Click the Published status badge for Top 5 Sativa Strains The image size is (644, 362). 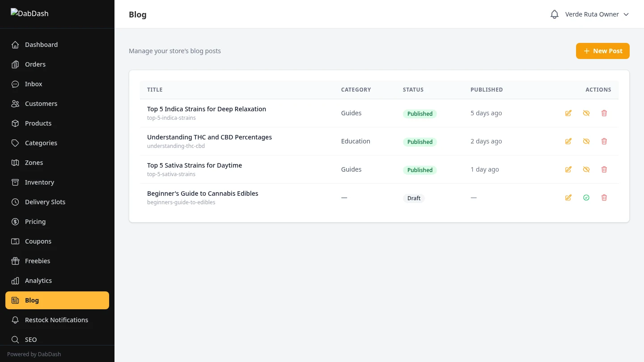[419, 170]
